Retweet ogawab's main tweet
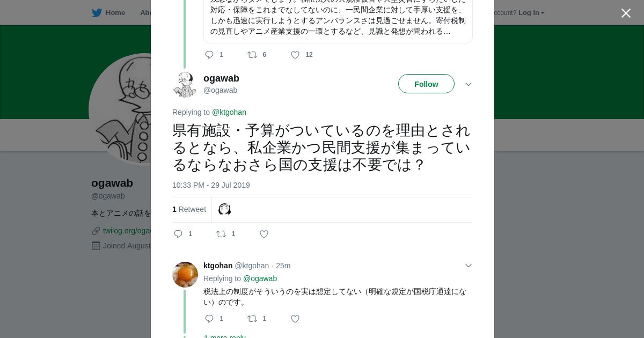 pyautogui.click(x=221, y=234)
